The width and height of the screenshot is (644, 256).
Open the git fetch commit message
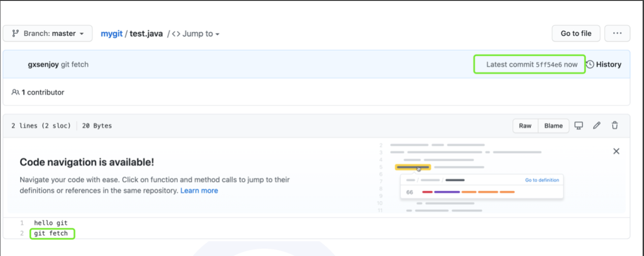tap(75, 64)
